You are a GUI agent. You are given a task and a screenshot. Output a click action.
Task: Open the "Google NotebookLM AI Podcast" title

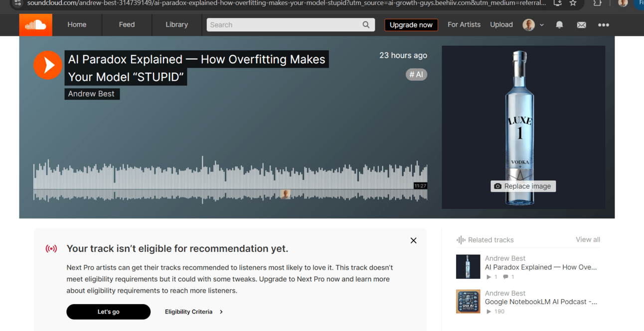tap(541, 302)
